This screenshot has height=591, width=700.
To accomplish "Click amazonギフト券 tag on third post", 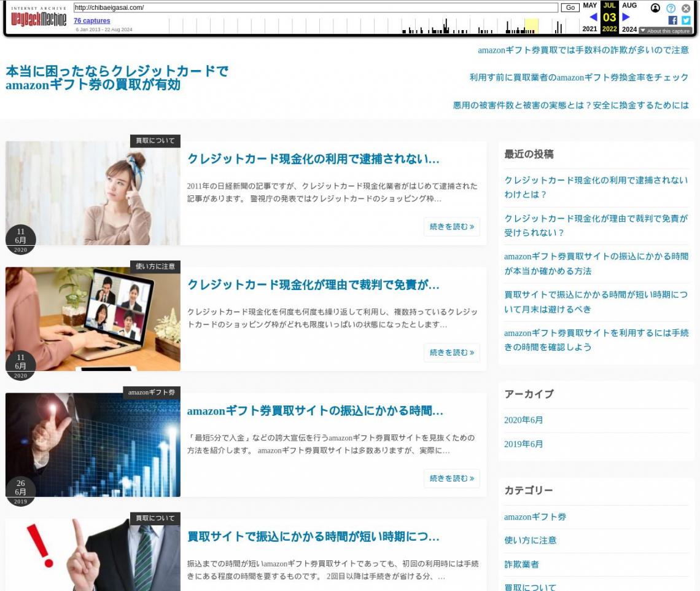I will (152, 393).
